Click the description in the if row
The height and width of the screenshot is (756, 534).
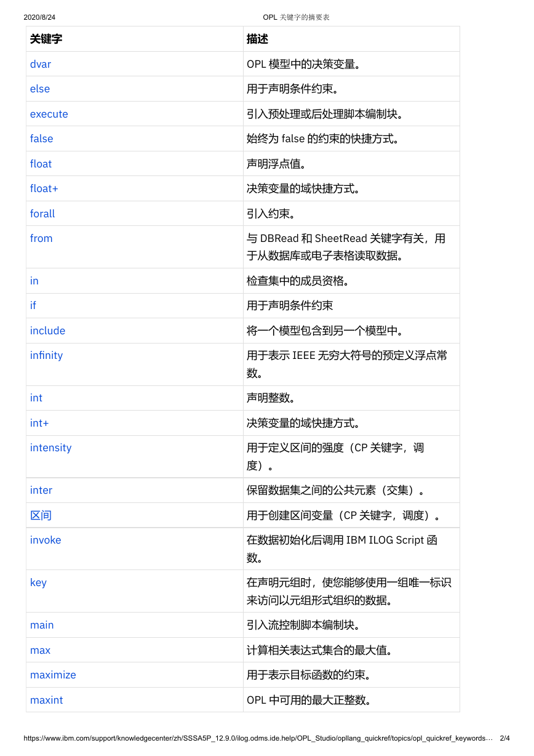(x=290, y=305)
